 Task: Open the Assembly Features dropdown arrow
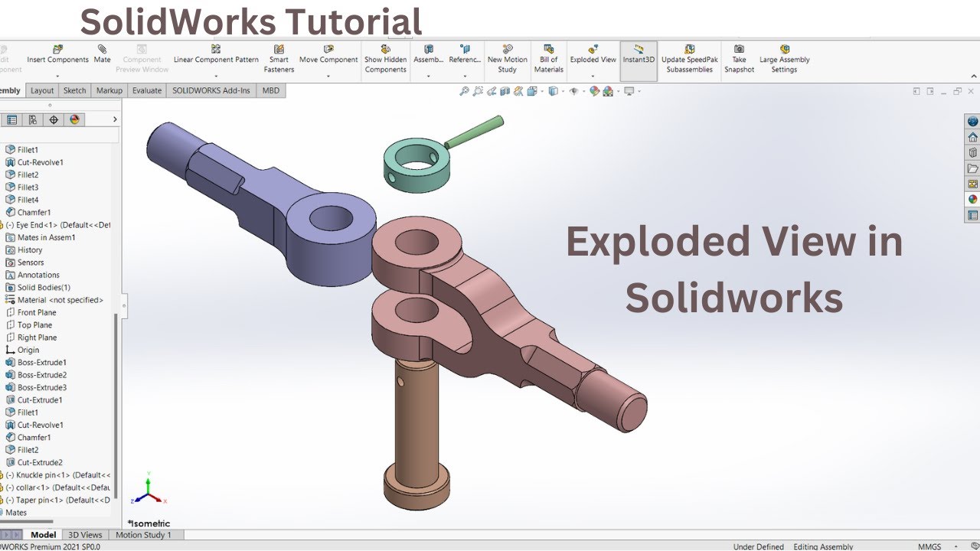[x=428, y=76]
